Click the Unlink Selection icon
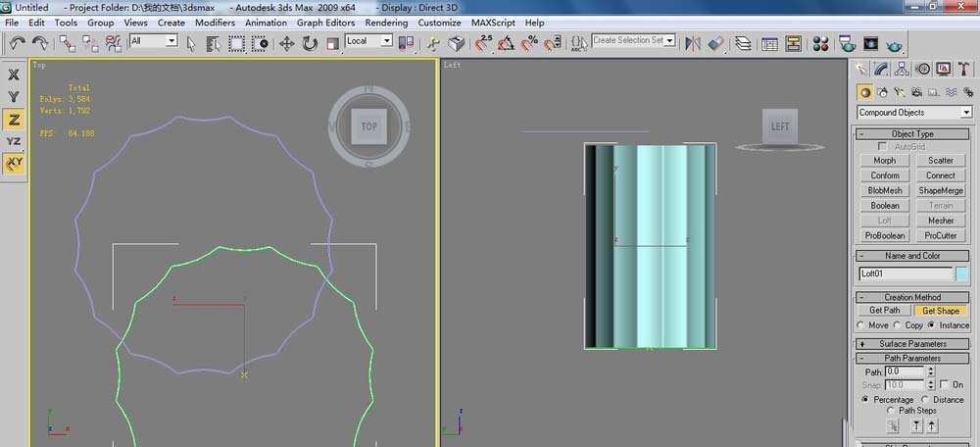Image resolution: width=980 pixels, height=447 pixels. [x=90, y=43]
